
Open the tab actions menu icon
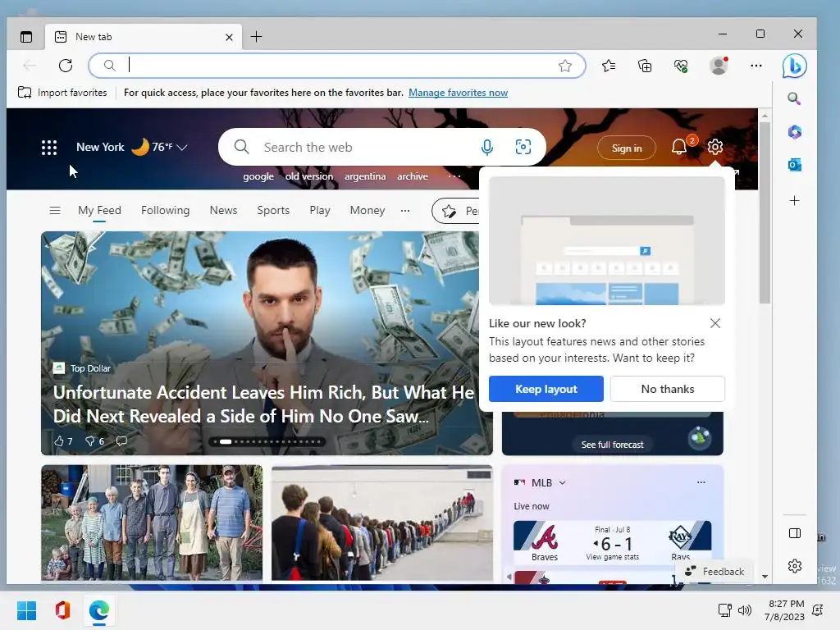[26, 37]
